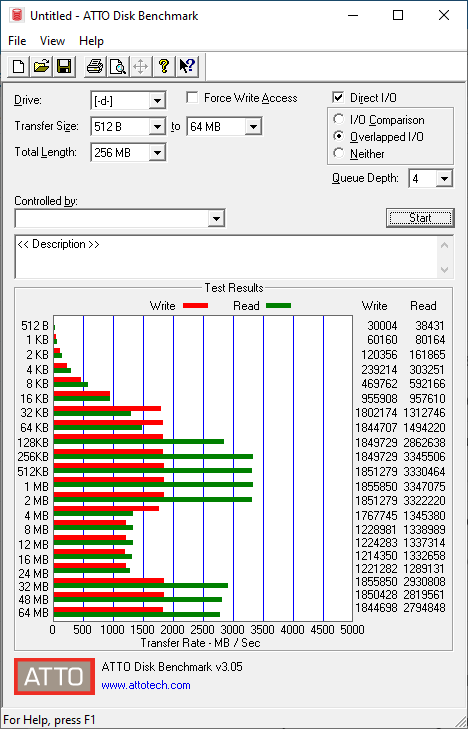Image resolution: width=468 pixels, height=729 pixels.
Task: Open the View menu
Action: tap(52, 41)
